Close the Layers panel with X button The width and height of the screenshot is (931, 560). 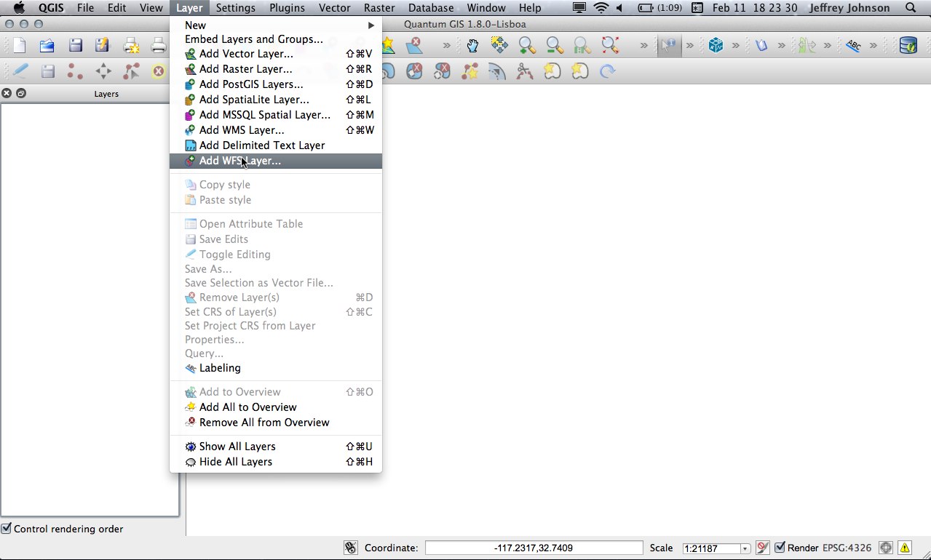(7, 94)
